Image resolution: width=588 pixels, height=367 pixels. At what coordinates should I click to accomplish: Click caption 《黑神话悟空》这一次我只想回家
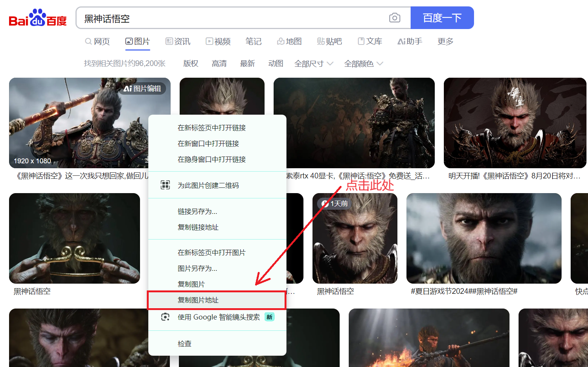tap(81, 176)
